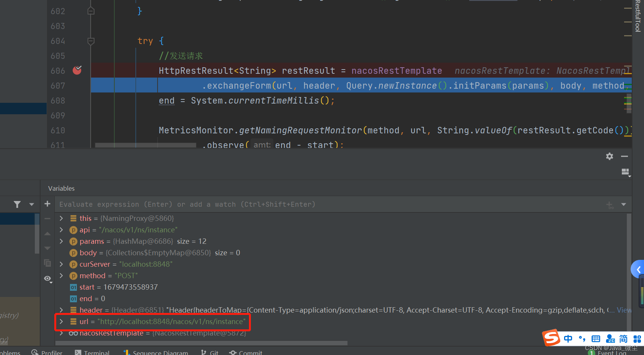Open Sogou soft keyboard icon
This screenshot has height=355, width=644.
click(x=596, y=339)
